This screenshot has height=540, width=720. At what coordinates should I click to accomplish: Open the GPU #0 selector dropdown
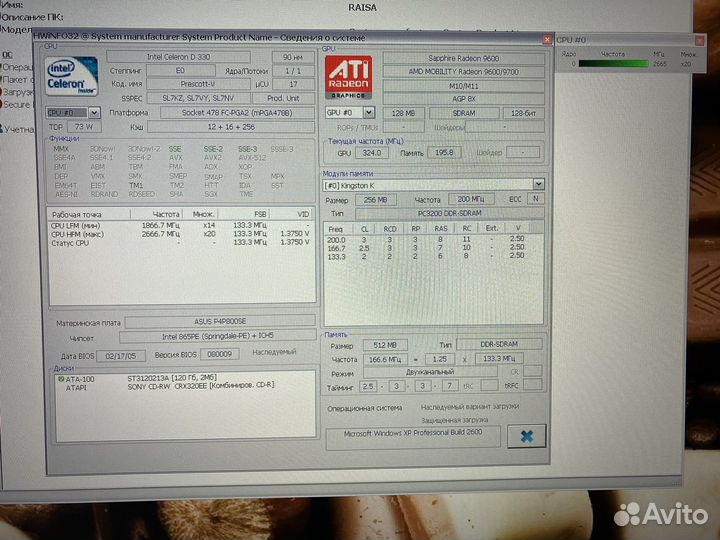369,112
